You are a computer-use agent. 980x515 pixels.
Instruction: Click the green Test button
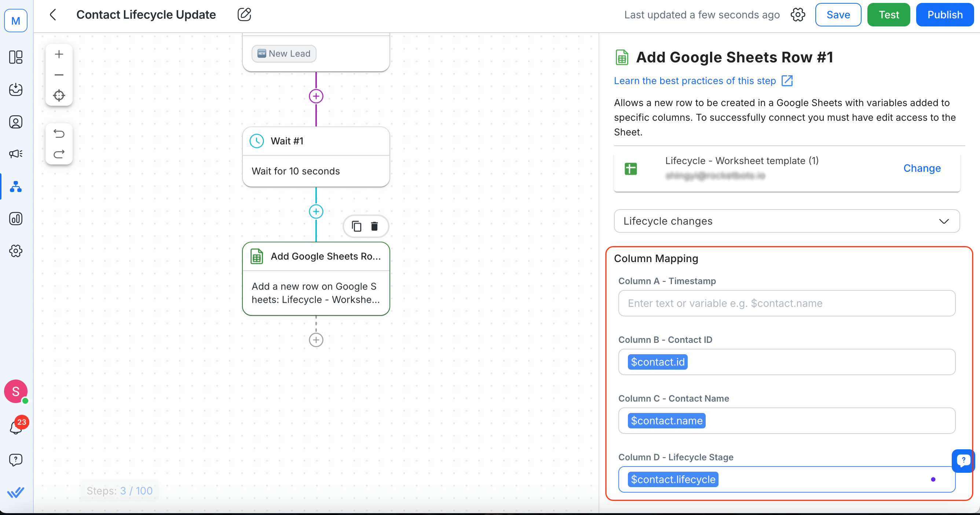(x=888, y=15)
